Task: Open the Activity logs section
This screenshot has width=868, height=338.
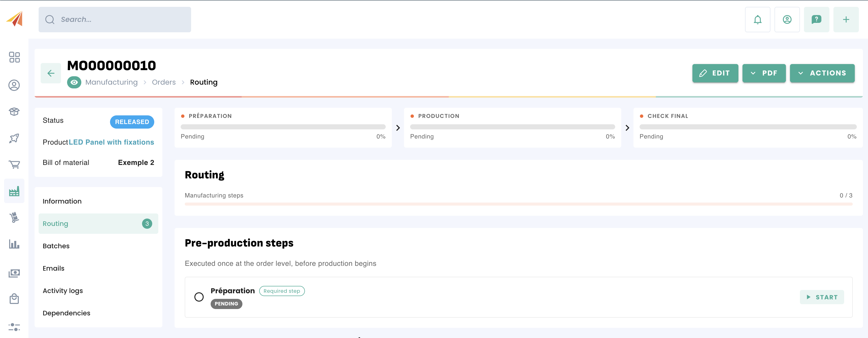Action: tap(63, 291)
